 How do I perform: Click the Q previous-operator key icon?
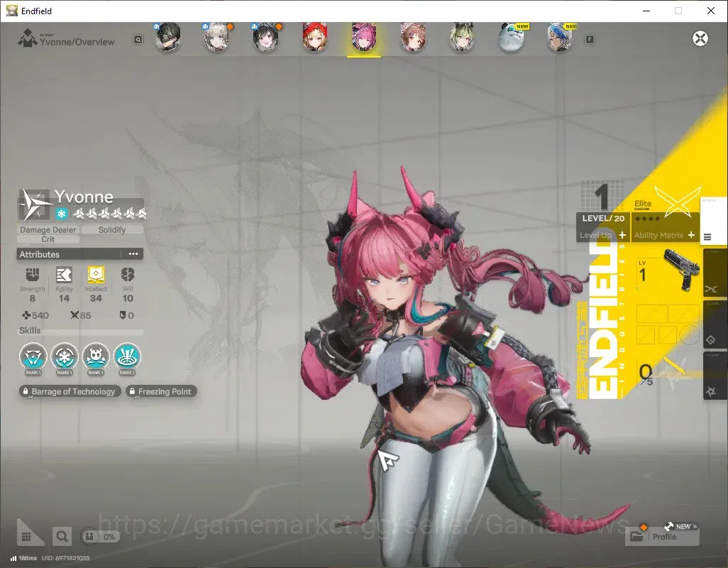pyautogui.click(x=138, y=40)
